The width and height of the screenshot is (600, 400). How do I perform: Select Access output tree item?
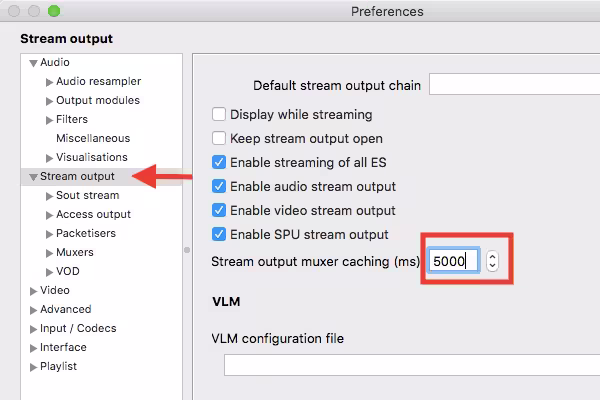(93, 214)
